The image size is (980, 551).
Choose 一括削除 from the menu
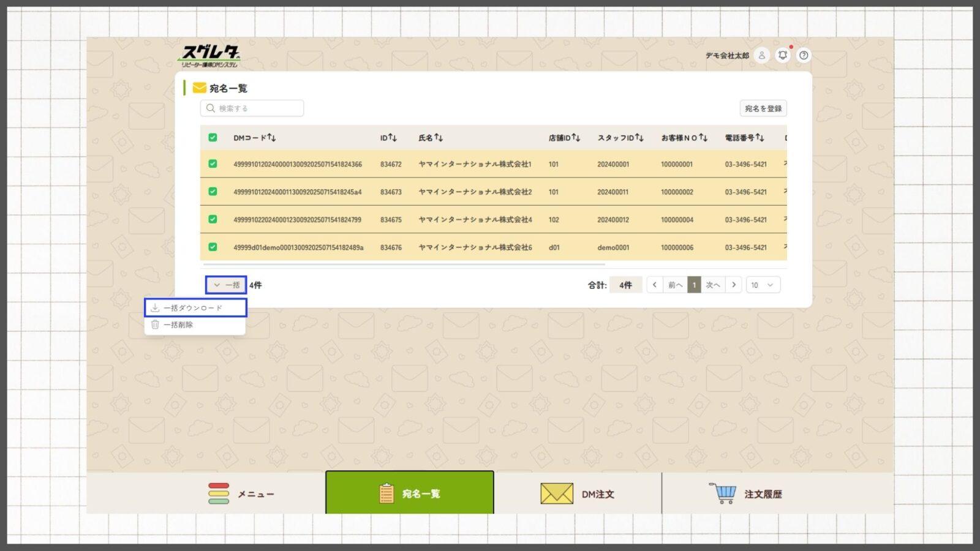click(x=179, y=324)
